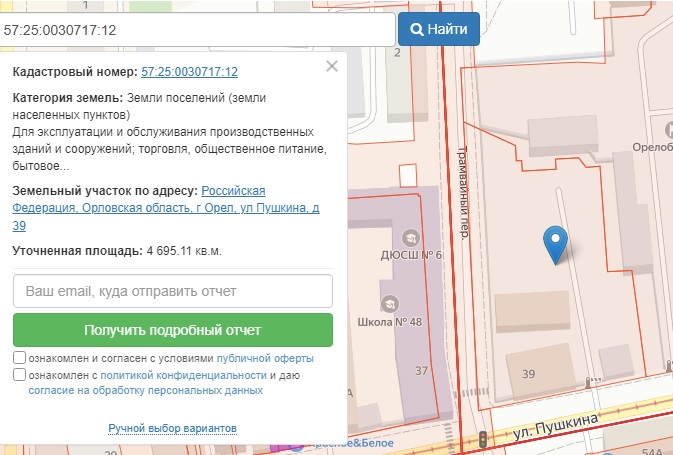Viewport: 673px width, 455px height.
Task: Open the публичной оферты link
Action: coord(265,358)
